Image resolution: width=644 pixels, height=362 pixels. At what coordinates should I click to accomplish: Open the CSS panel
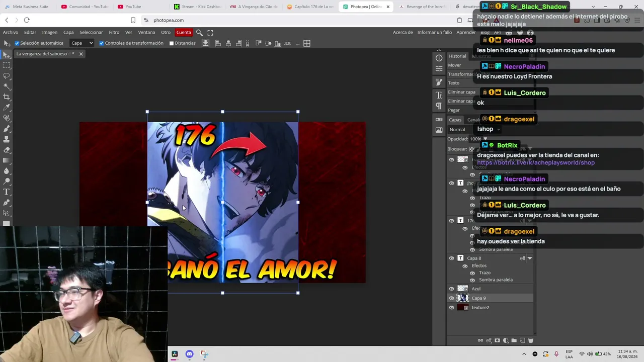point(439,119)
